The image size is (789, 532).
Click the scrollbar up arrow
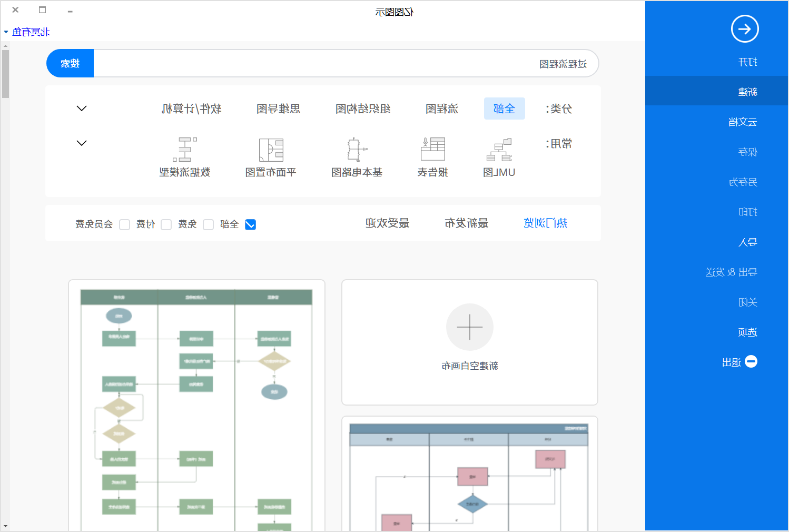click(x=5, y=46)
